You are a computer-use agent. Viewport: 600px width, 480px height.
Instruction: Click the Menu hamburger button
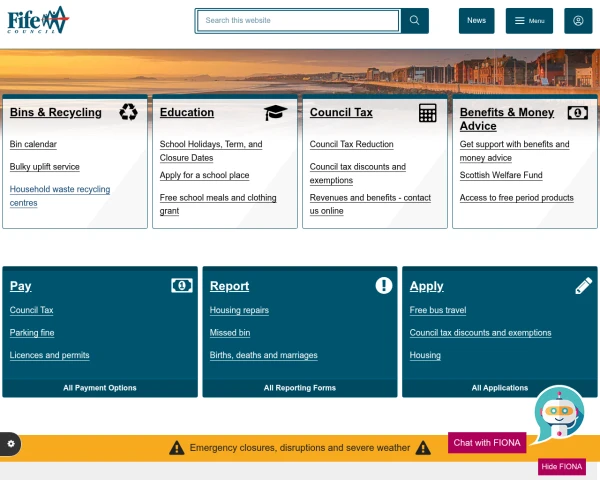click(529, 21)
